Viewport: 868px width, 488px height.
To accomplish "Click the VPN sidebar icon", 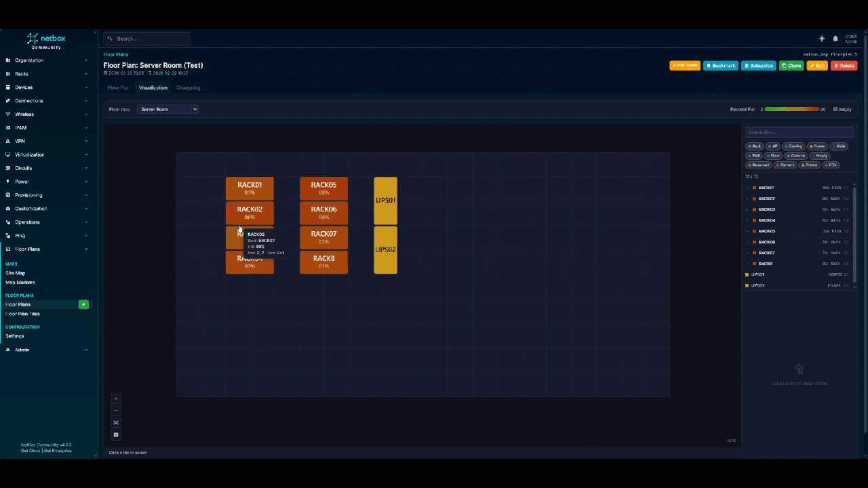I will [x=7, y=141].
